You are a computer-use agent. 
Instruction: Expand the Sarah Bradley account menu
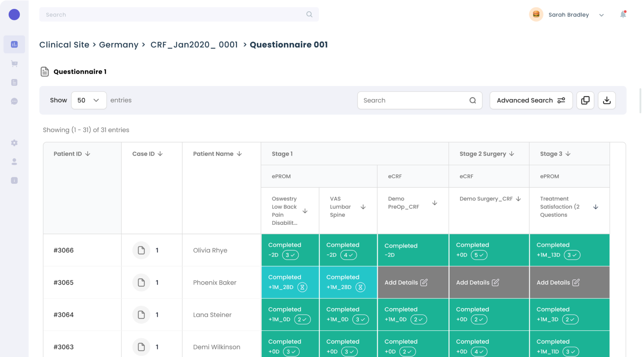click(x=601, y=15)
